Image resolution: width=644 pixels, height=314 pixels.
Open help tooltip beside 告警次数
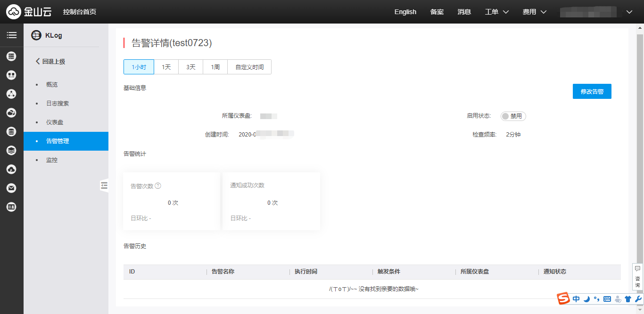point(158,186)
